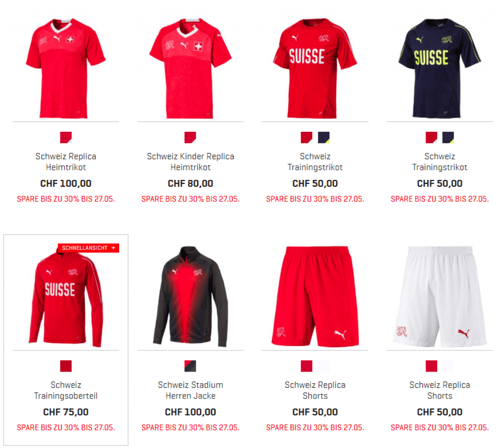Choose red swatch of Kinder Replica Heimtrikot
The height and width of the screenshot is (448, 502).
click(190, 138)
